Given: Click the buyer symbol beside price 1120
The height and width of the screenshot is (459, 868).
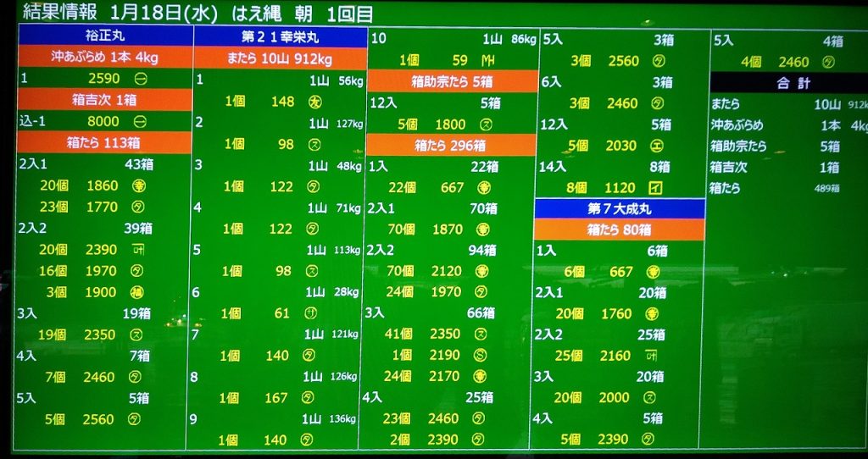Looking at the screenshot, I should [x=657, y=187].
